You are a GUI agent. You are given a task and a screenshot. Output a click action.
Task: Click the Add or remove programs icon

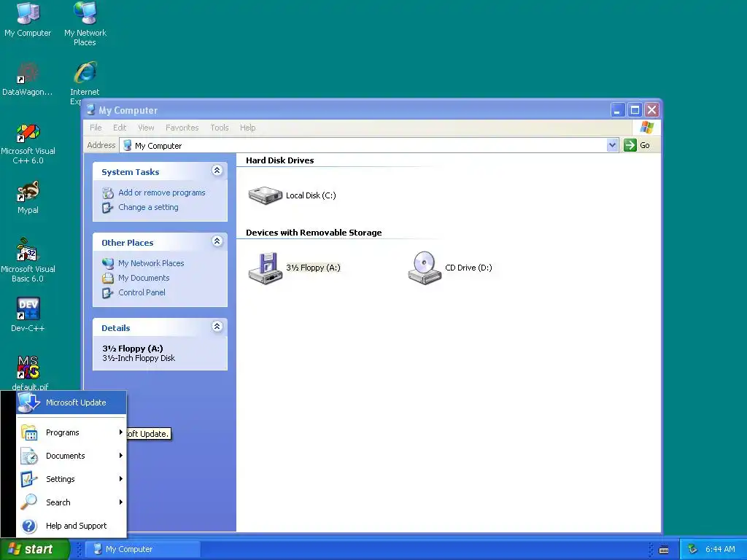click(x=108, y=192)
